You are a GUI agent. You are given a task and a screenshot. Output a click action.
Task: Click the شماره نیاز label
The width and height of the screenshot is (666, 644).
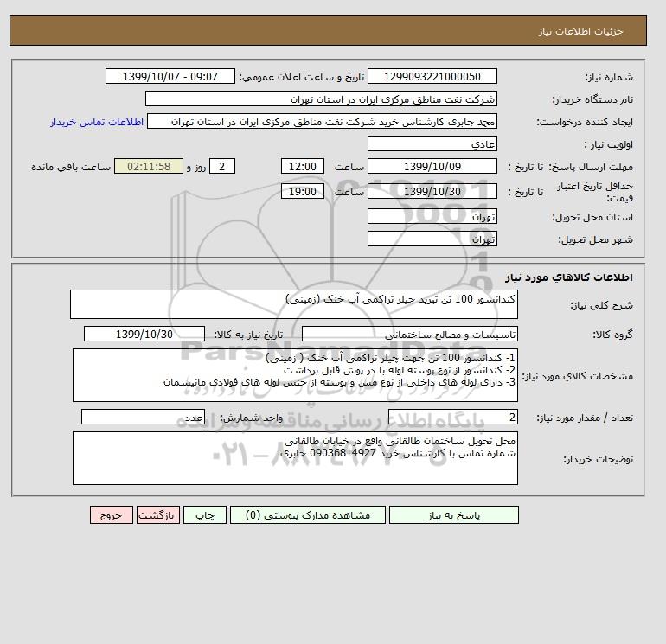(x=609, y=77)
